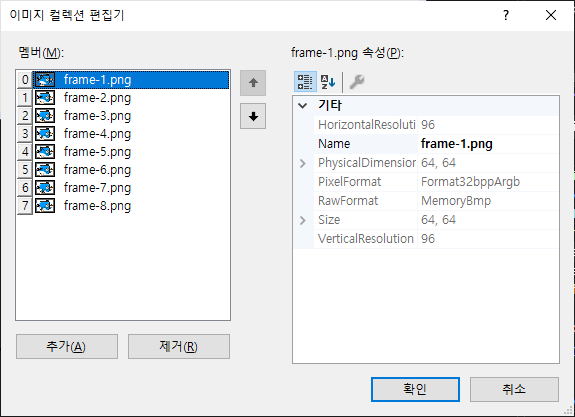
Task: Cancel with the 취소 button
Action: 514,389
